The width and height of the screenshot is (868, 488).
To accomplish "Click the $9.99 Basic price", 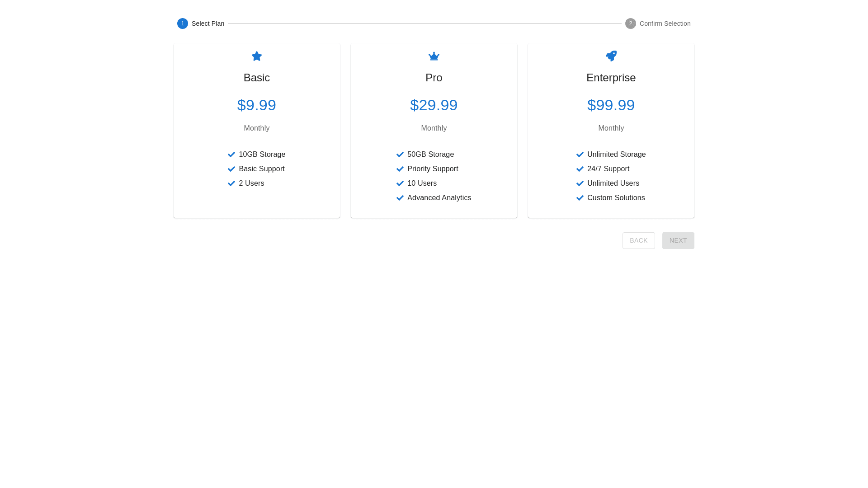I will tap(256, 105).
